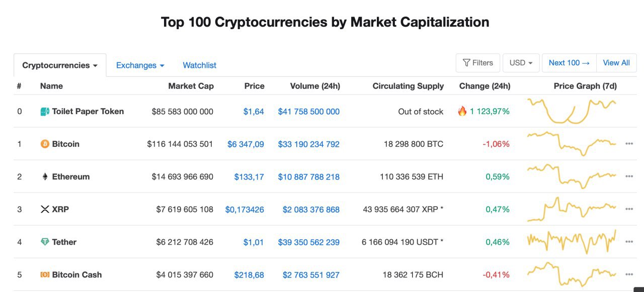Screen dimensions: 644x292
Task: Click the View All button
Action: (616, 63)
